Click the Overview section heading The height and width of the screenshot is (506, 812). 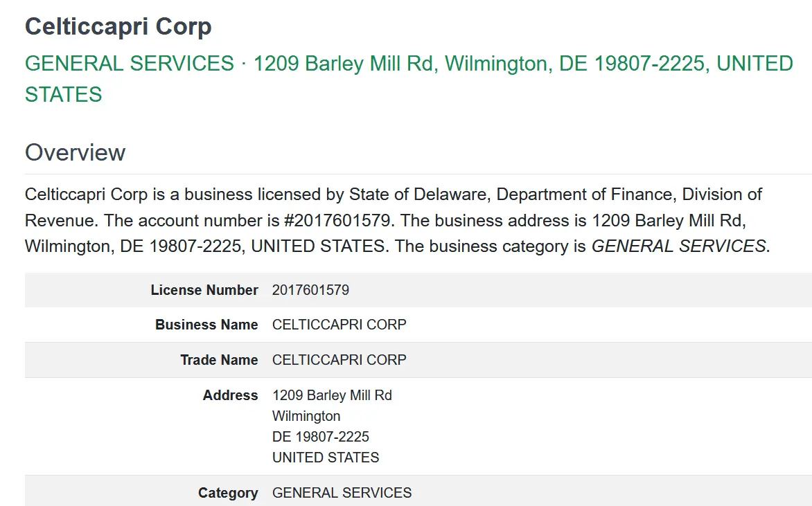click(75, 152)
